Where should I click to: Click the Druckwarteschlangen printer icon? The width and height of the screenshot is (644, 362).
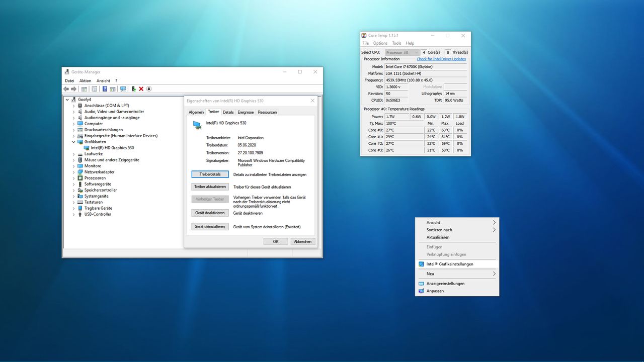coord(80,130)
